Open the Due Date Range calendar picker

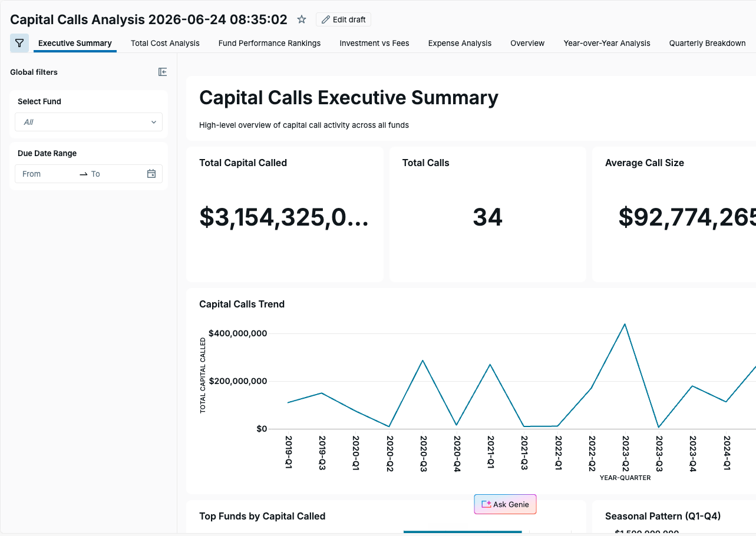[x=151, y=174]
